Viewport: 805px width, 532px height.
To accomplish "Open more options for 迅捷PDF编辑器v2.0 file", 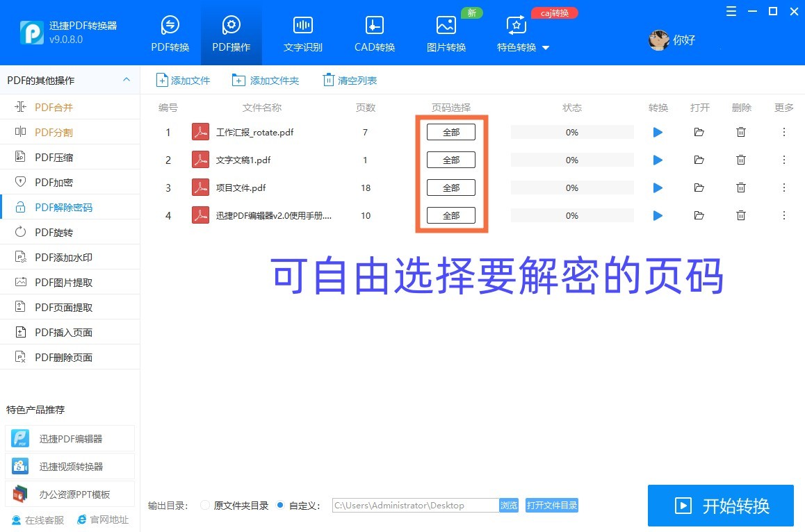I will [784, 215].
